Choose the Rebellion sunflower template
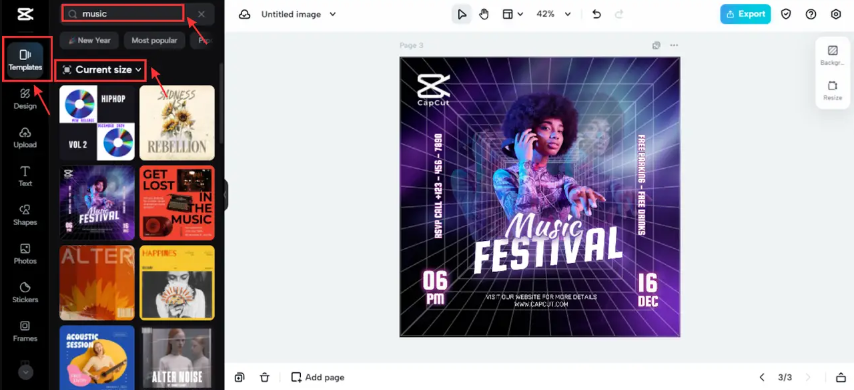The image size is (854, 390). pyautogui.click(x=177, y=123)
